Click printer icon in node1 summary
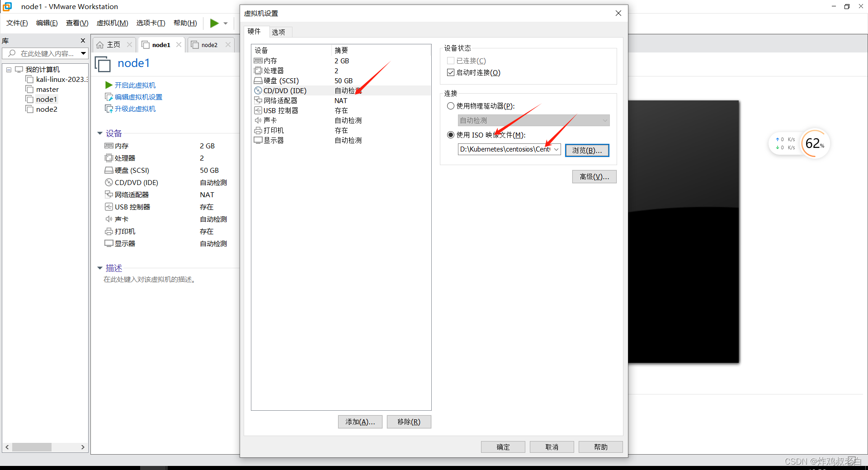 [x=109, y=231]
